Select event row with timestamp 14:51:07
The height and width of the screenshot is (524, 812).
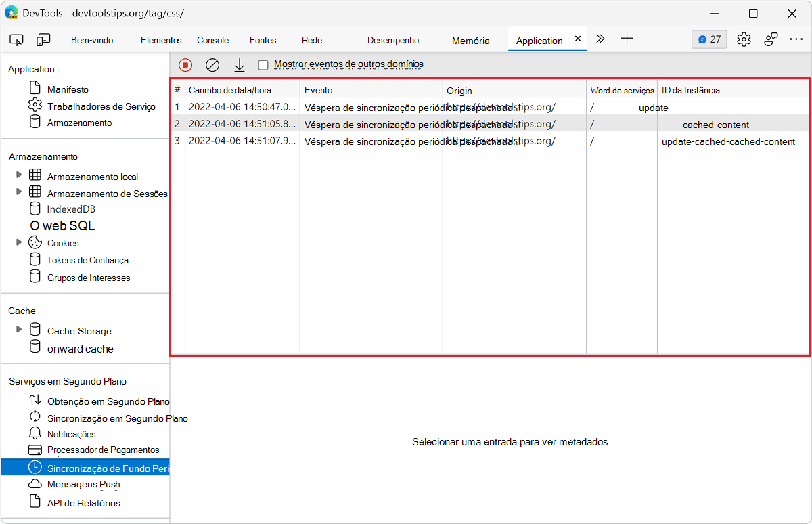(489, 141)
